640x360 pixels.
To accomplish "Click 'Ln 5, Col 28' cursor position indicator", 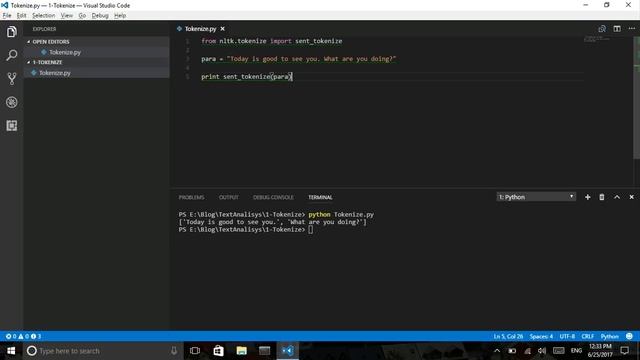I will click(x=508, y=336).
